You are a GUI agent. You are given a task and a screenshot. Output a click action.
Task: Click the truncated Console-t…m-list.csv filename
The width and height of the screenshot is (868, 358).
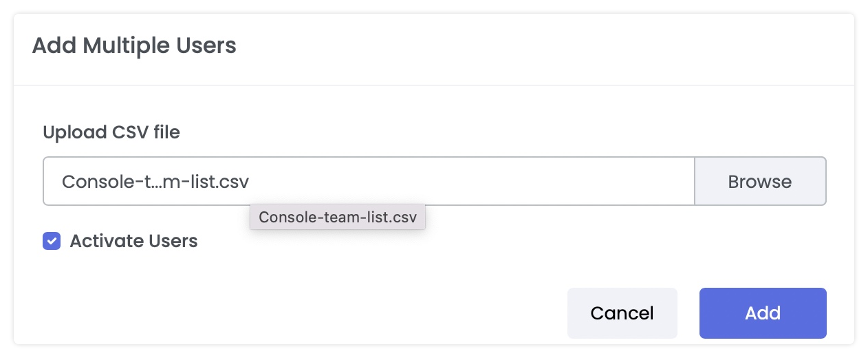coord(155,181)
